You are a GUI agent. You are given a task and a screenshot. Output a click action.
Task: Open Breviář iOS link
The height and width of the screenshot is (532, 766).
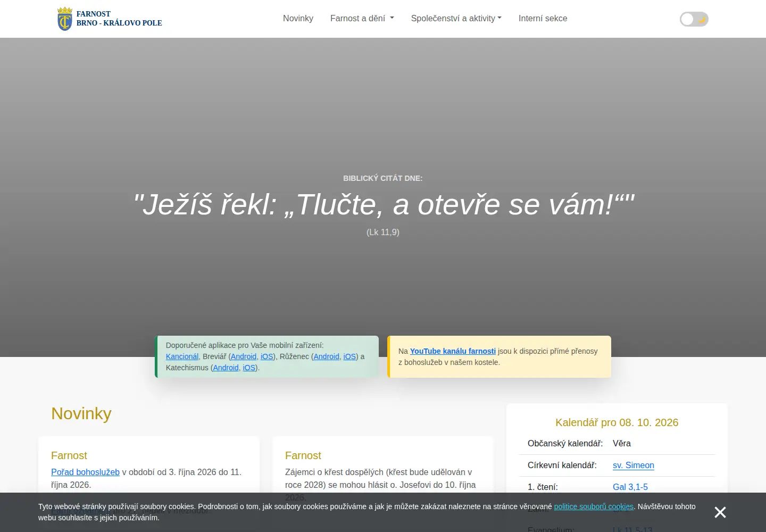(267, 356)
